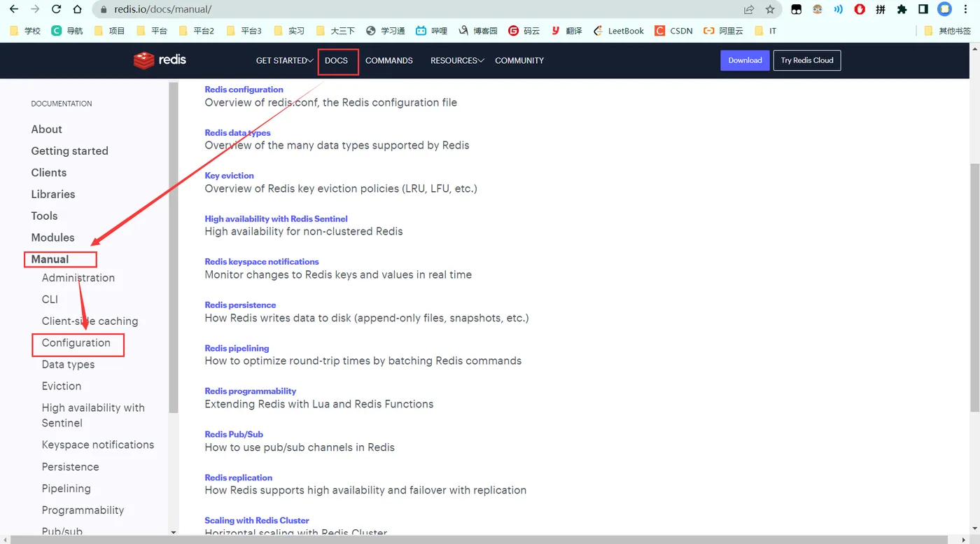Click the browser forward arrow
This screenshot has width=980, height=544.
(35, 9)
